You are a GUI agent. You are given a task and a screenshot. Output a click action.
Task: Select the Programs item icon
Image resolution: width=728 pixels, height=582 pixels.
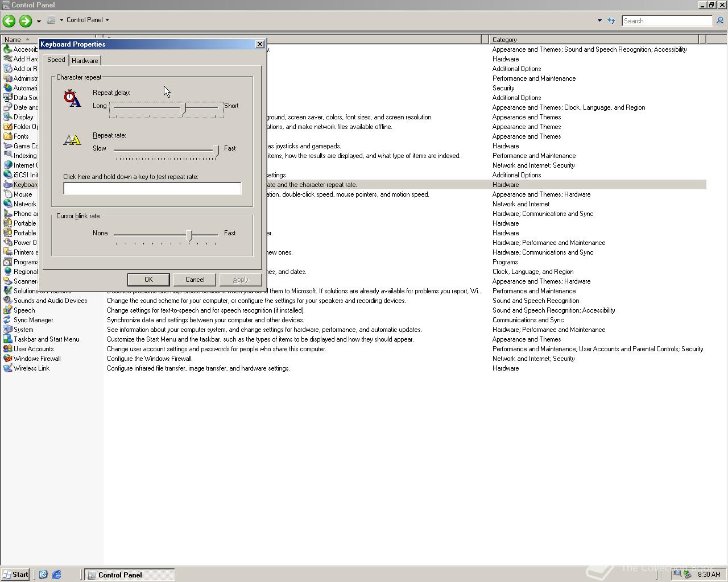click(x=7, y=262)
